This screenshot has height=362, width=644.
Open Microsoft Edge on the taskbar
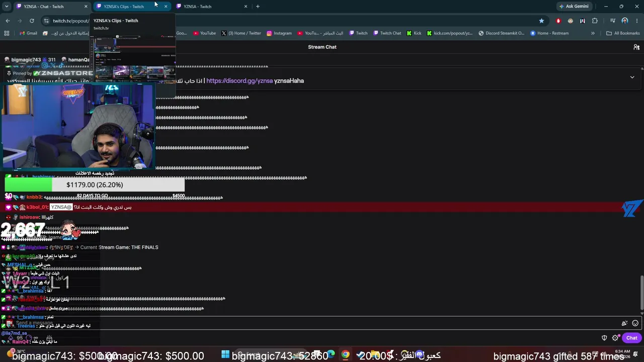331,354
